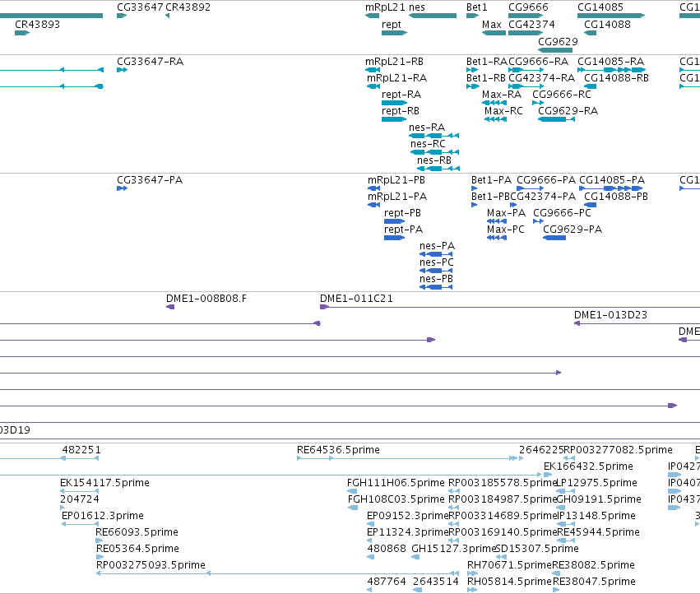The width and height of the screenshot is (700, 594).
Task: Select the CR43892 gene arrow
Action: [168, 16]
